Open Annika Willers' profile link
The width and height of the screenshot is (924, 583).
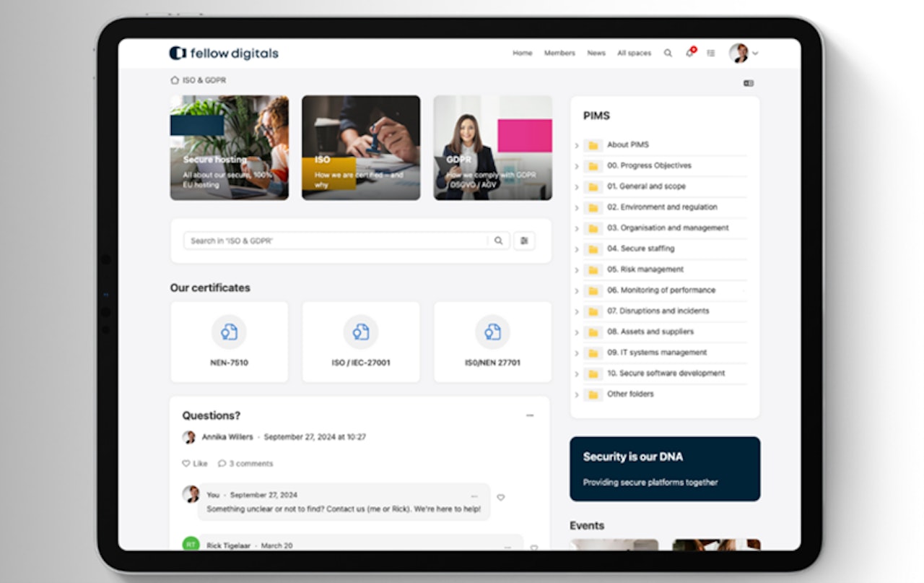(x=227, y=437)
